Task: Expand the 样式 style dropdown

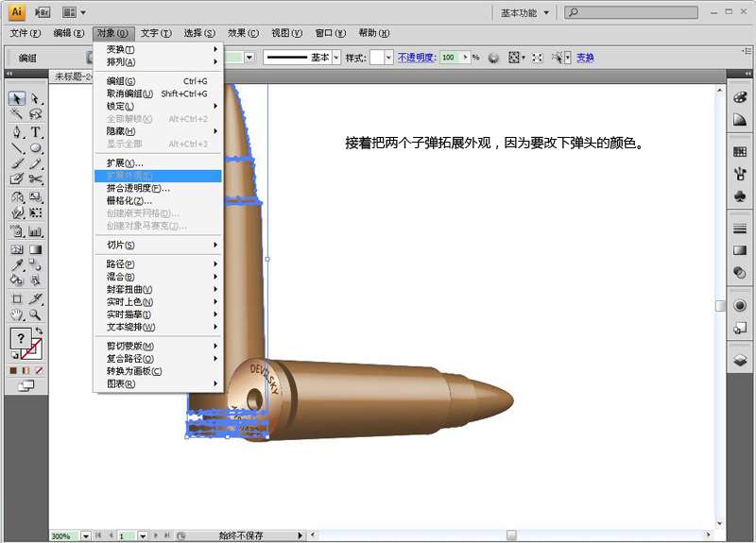Action: (x=388, y=58)
